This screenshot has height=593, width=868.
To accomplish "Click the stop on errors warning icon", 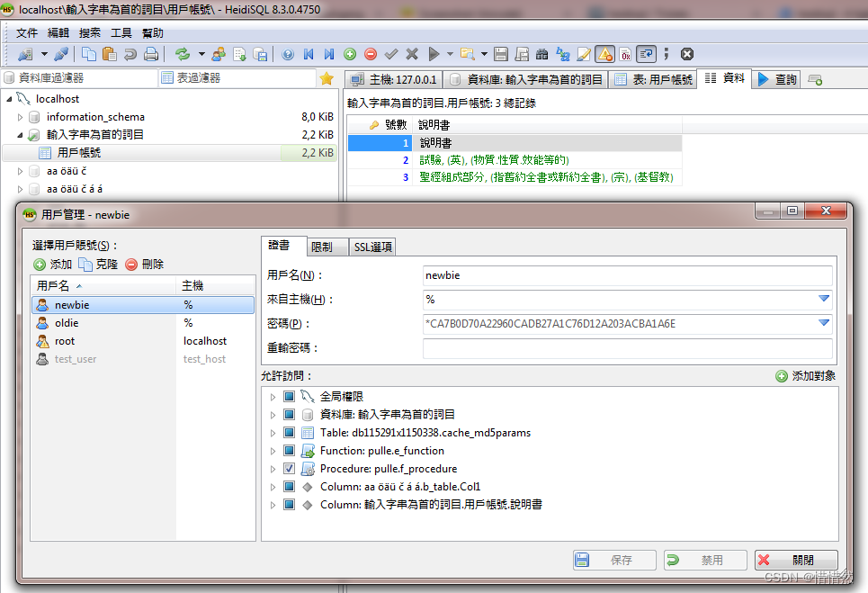I will (605, 54).
